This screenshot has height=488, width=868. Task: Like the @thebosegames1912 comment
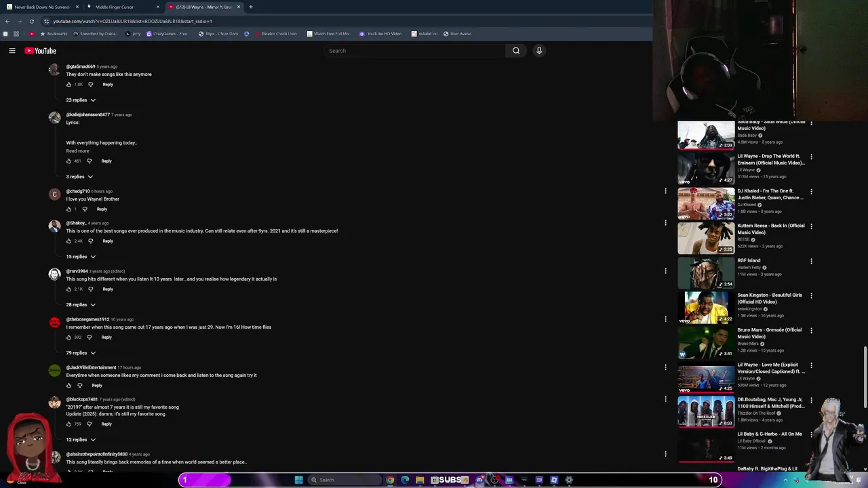tap(68, 338)
